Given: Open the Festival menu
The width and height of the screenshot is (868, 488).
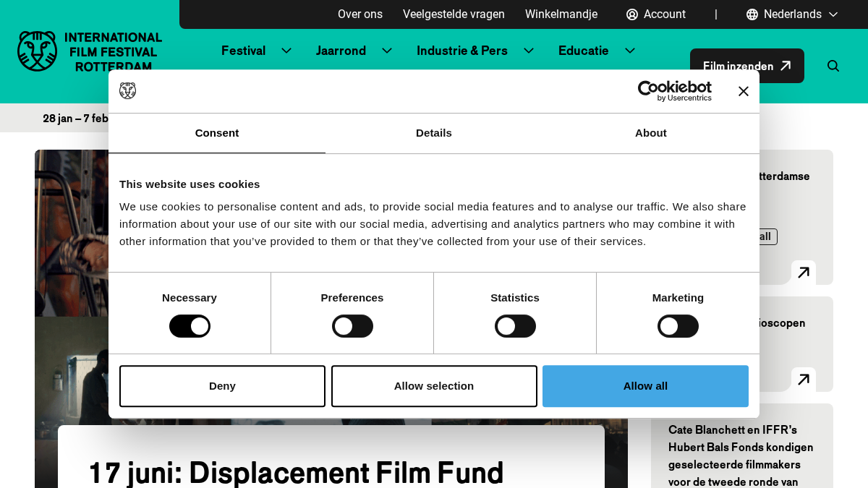Looking at the screenshot, I should (x=244, y=51).
